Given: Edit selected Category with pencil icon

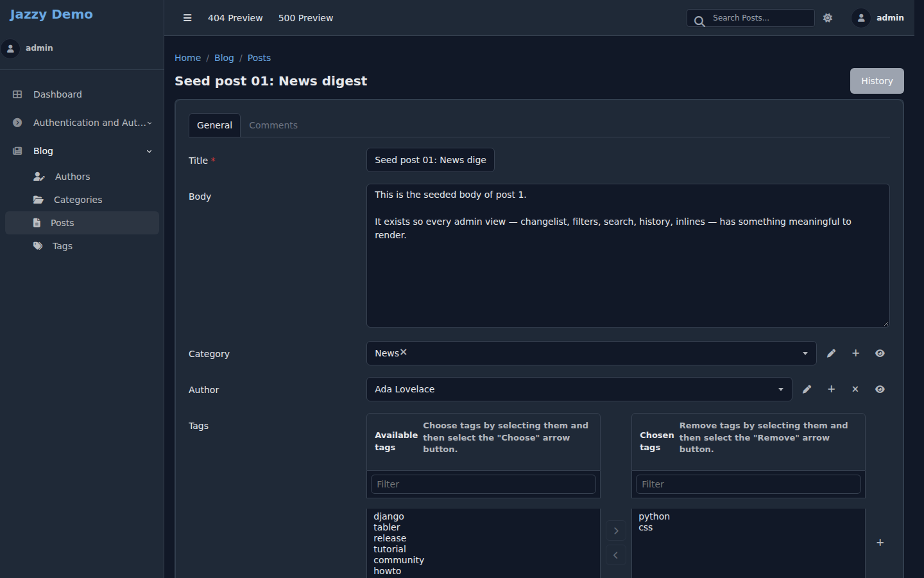Looking at the screenshot, I should (x=831, y=353).
